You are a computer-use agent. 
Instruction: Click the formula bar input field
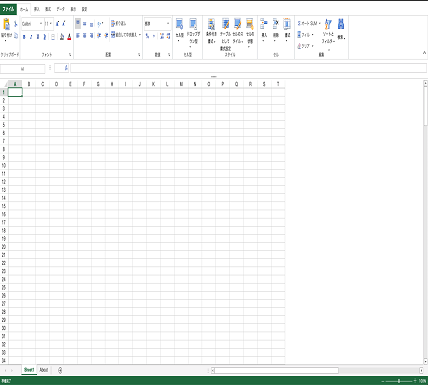pyautogui.click(x=248, y=68)
